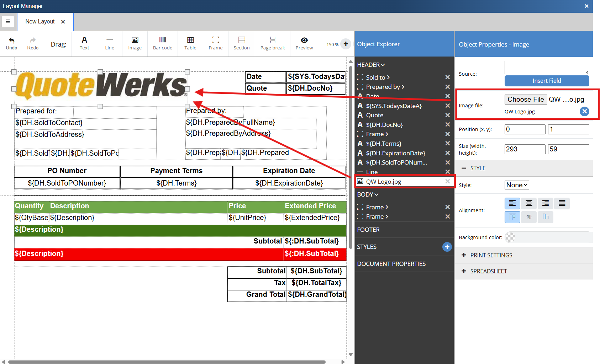Open the Preview eye icon

tap(304, 41)
